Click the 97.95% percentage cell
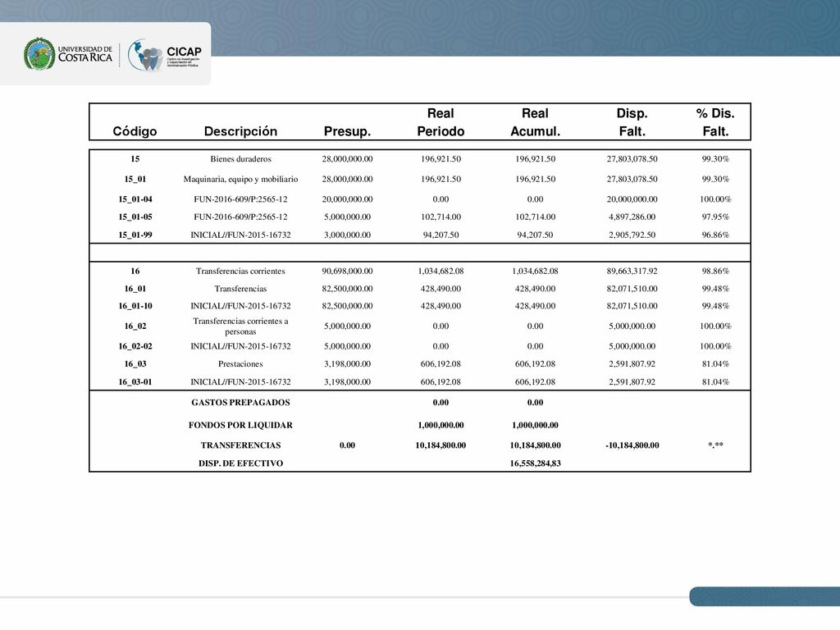This screenshot has height=630, width=840. point(715,217)
